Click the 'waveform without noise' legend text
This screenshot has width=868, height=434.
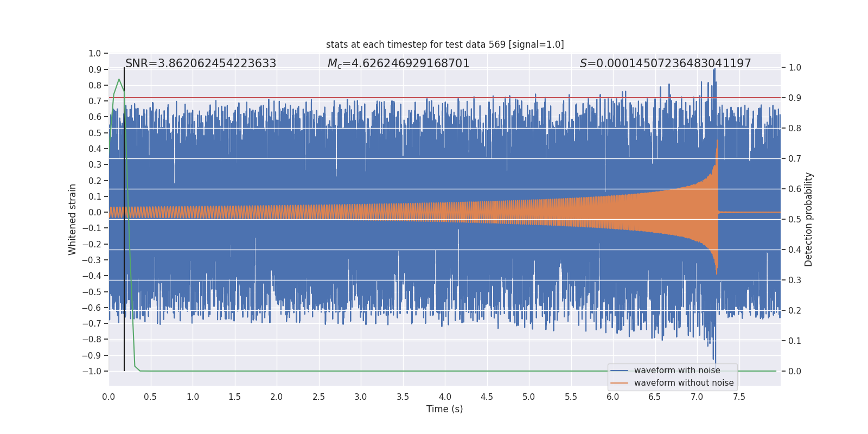click(684, 383)
